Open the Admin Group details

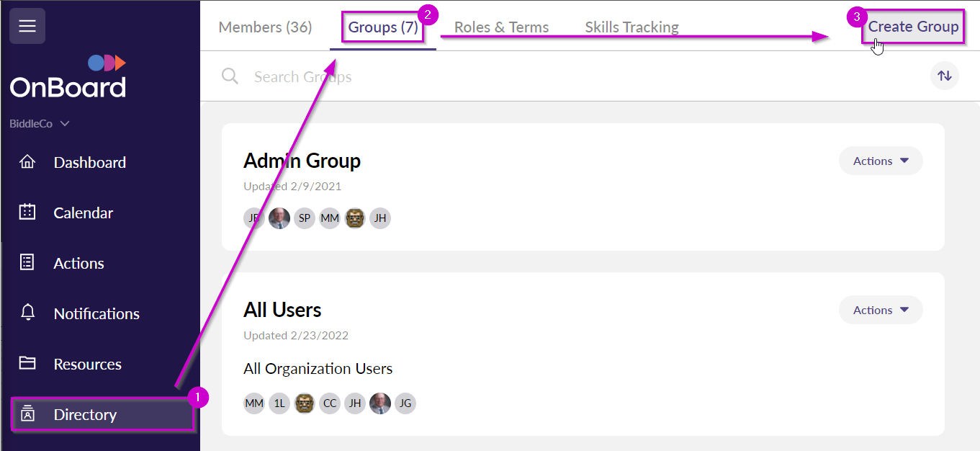pos(302,160)
